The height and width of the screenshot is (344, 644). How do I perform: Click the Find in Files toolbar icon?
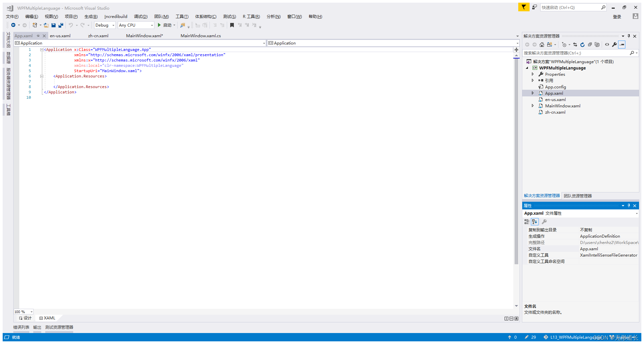pyautogui.click(x=182, y=25)
